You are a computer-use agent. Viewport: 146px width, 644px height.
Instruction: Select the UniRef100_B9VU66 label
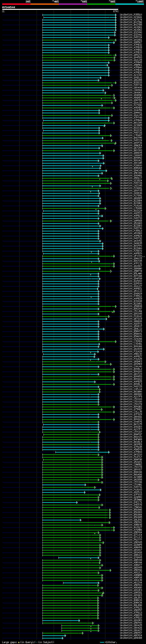click(x=131, y=347)
